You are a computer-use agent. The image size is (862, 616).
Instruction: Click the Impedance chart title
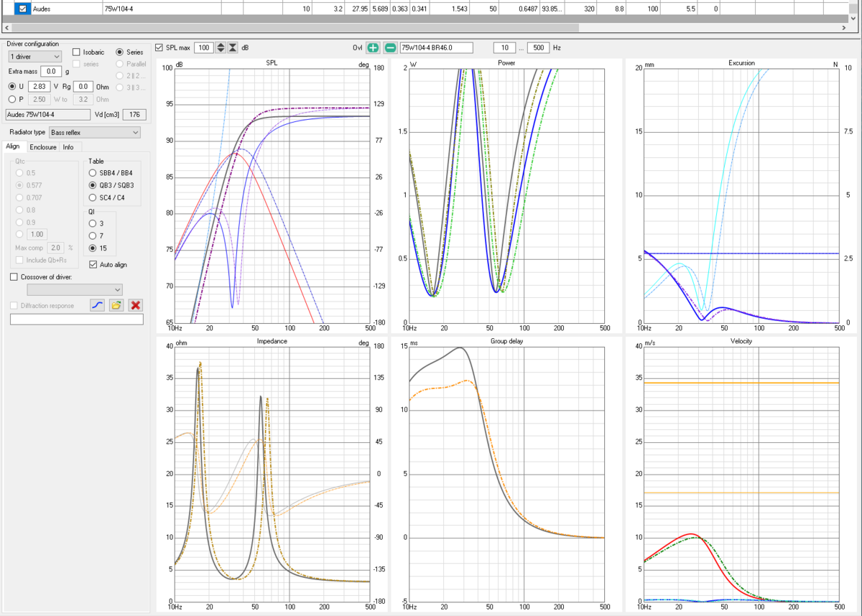click(x=272, y=341)
